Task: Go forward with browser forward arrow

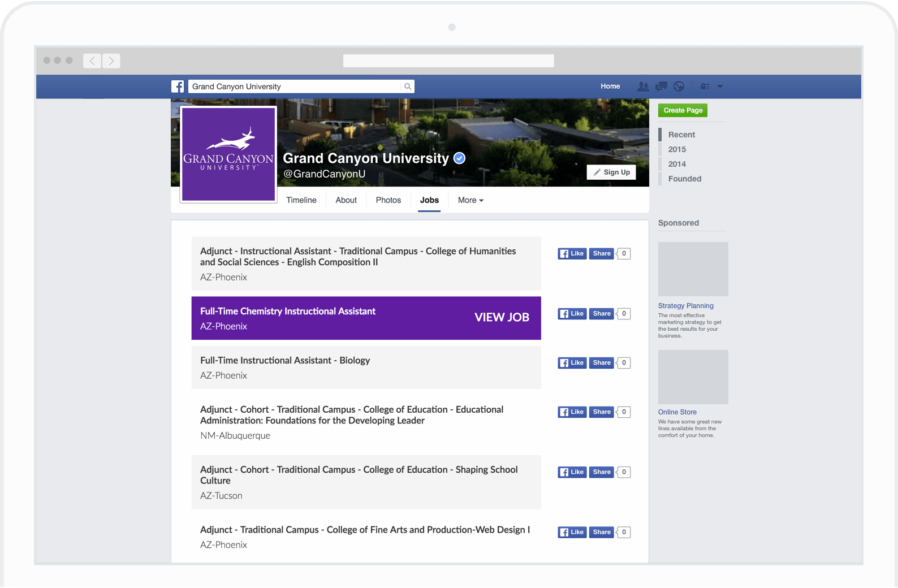Action: click(x=111, y=60)
